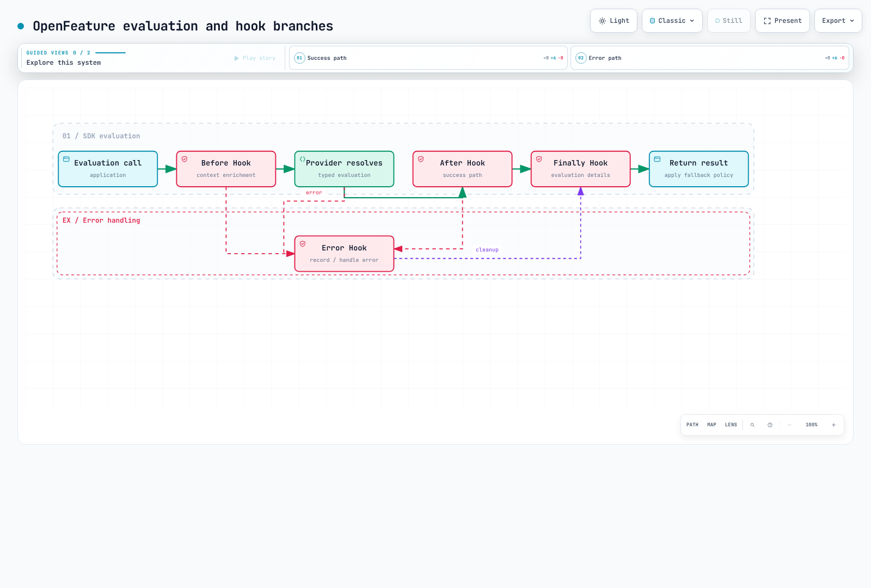The image size is (871, 588).
Task: Toggle the Light theme button
Action: click(614, 21)
